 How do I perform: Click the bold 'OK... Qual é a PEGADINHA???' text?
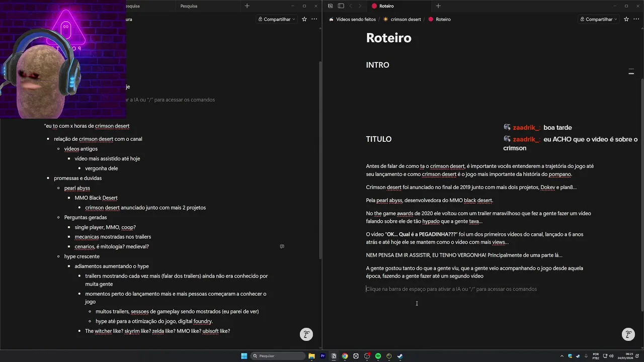click(422, 234)
